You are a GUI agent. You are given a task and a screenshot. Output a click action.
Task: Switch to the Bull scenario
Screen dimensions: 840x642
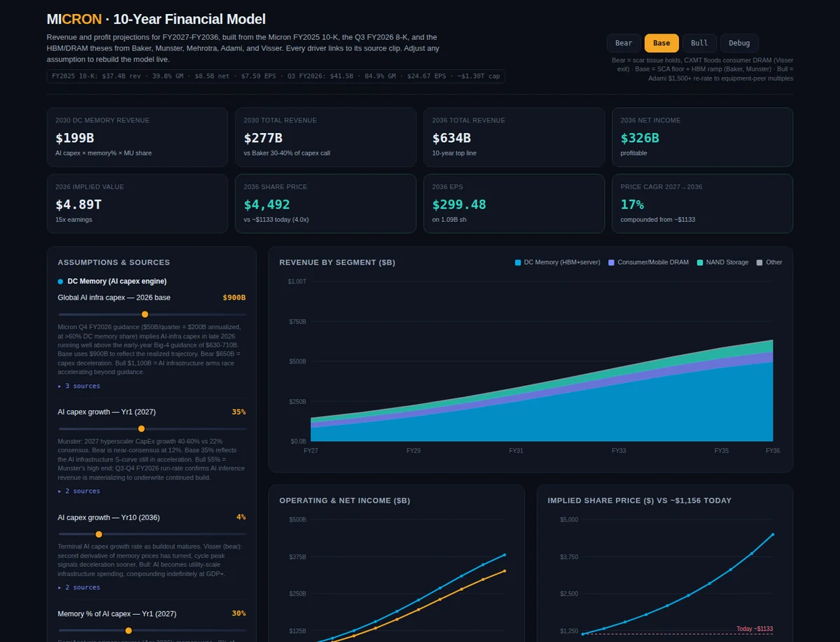(699, 43)
